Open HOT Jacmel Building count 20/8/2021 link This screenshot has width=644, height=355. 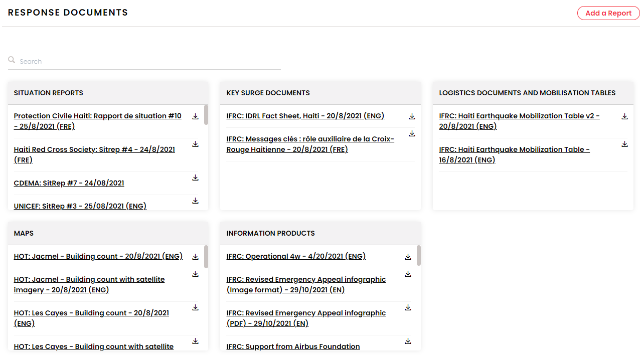98,256
